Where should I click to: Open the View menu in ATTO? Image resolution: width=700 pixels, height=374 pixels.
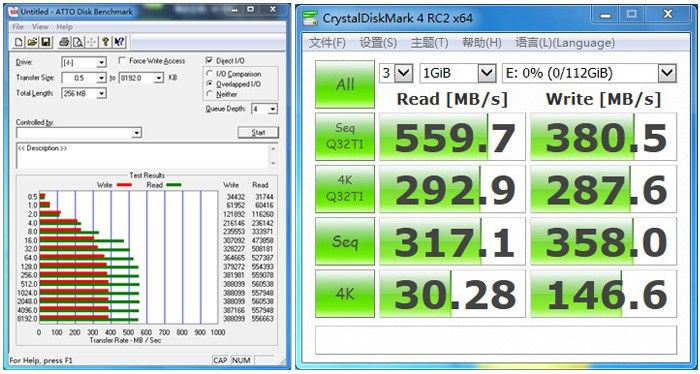pos(40,27)
